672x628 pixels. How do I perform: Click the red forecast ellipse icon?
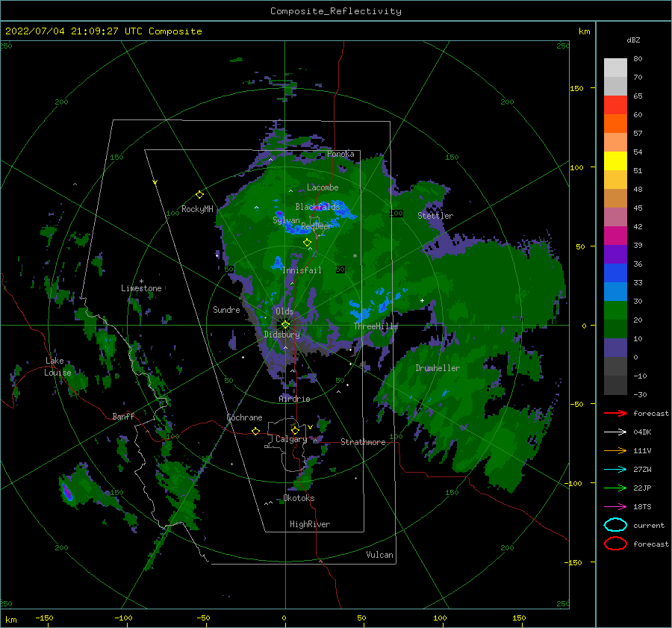click(615, 544)
